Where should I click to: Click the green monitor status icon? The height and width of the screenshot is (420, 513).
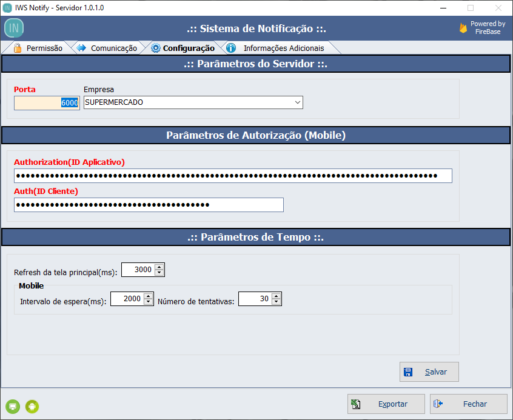tap(13, 406)
